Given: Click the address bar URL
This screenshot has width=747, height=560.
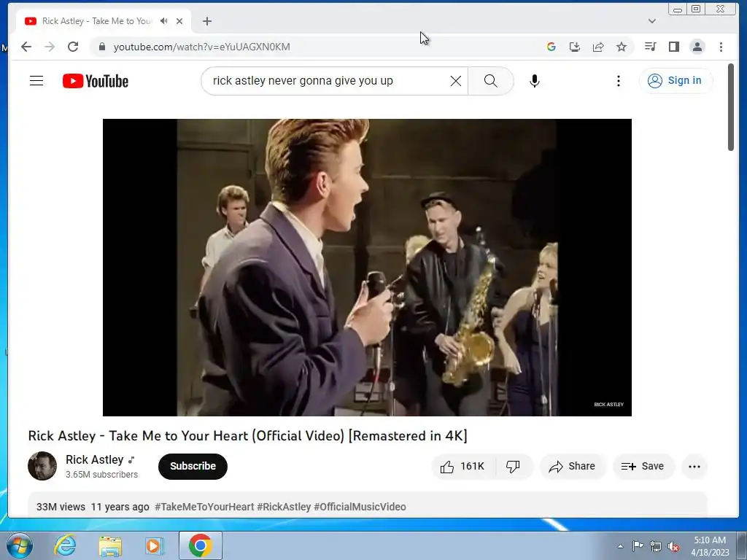Looking at the screenshot, I should [x=201, y=47].
